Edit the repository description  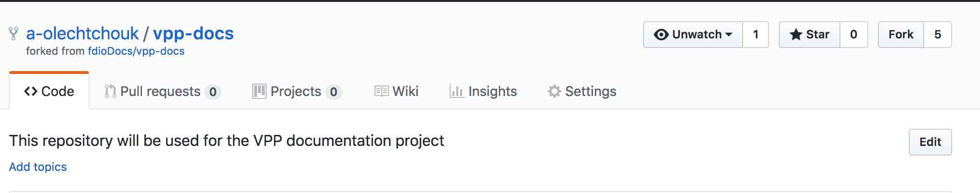930,142
